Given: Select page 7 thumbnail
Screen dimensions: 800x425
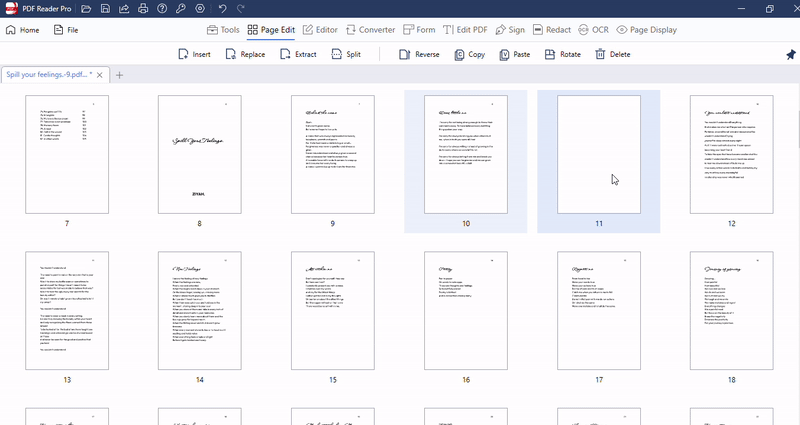Looking at the screenshot, I should click(x=67, y=154).
